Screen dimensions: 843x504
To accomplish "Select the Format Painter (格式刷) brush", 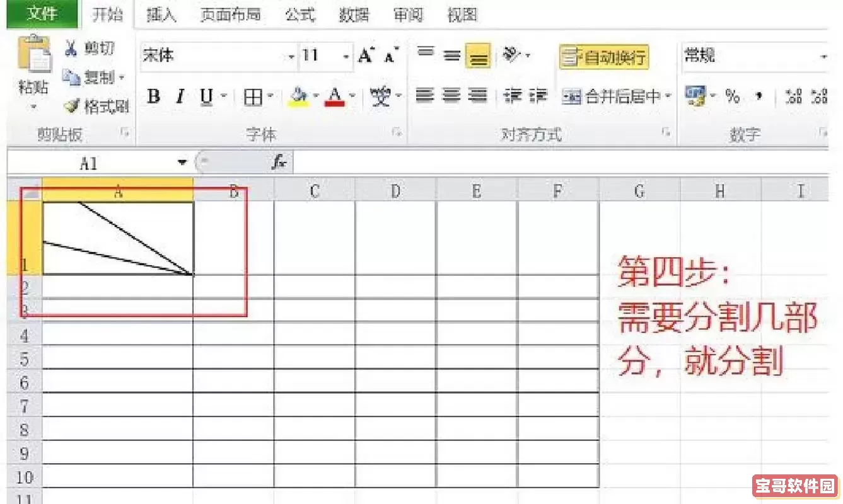I will [73, 106].
